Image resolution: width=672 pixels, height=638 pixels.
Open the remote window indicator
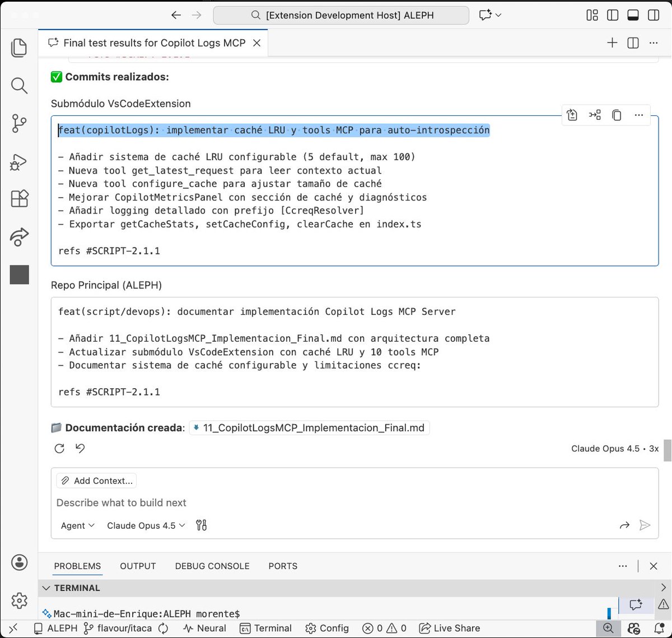13,628
